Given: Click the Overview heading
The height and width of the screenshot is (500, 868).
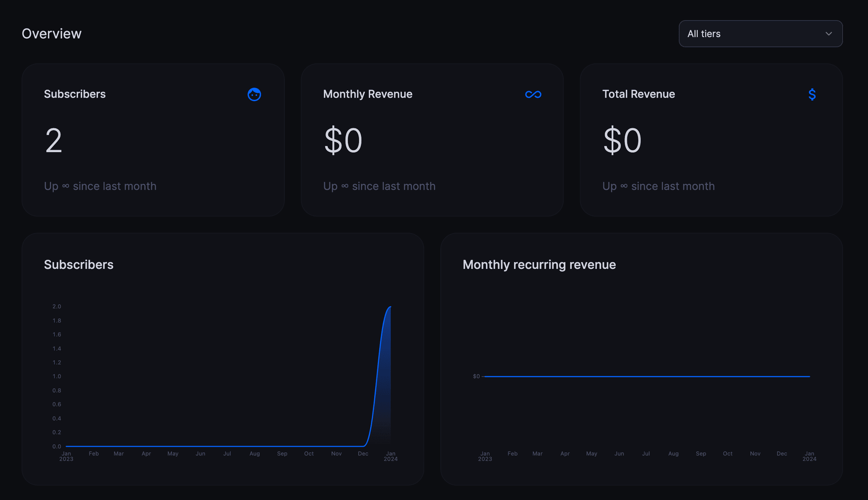Looking at the screenshot, I should pyautogui.click(x=52, y=33).
